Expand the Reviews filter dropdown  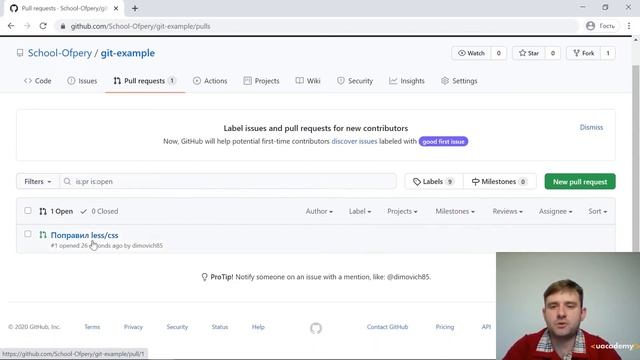tap(507, 211)
